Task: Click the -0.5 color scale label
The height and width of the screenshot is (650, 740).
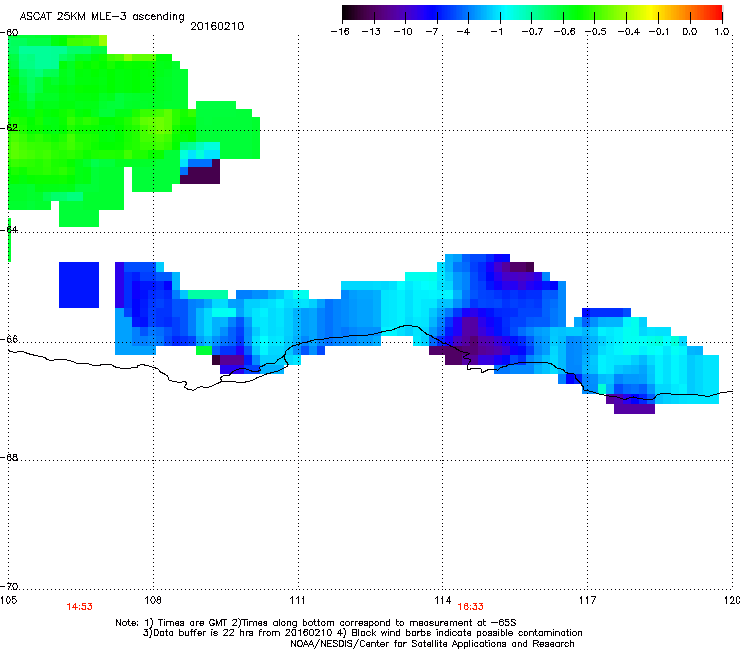Action: tap(596, 32)
